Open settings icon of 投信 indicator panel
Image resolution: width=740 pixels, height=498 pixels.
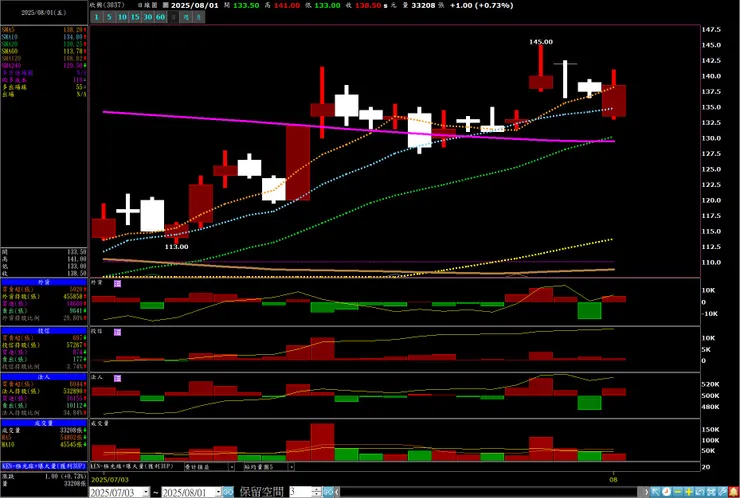pyautogui.click(x=118, y=332)
